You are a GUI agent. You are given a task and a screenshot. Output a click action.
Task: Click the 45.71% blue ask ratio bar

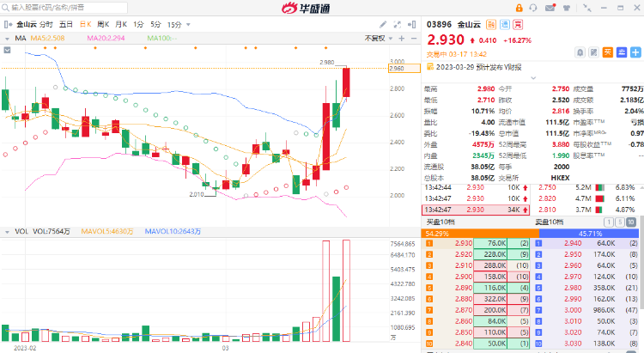[x=589, y=234]
